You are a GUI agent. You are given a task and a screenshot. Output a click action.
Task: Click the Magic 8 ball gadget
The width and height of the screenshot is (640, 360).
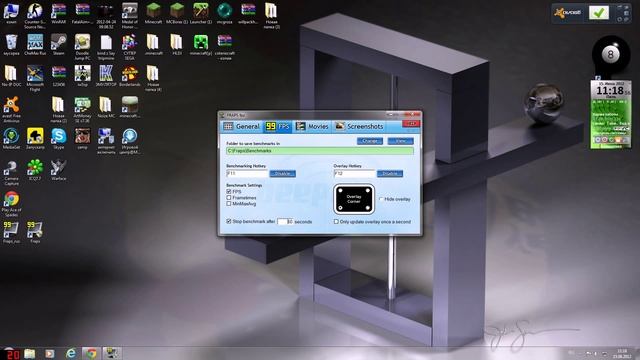click(611, 54)
